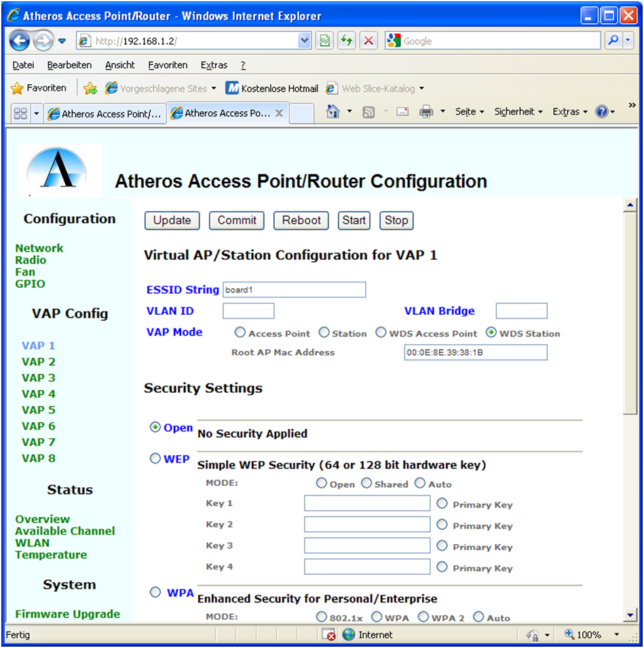644x648 pixels.
Task: Close the active Atheros Access Po... tab
Action: [x=279, y=113]
